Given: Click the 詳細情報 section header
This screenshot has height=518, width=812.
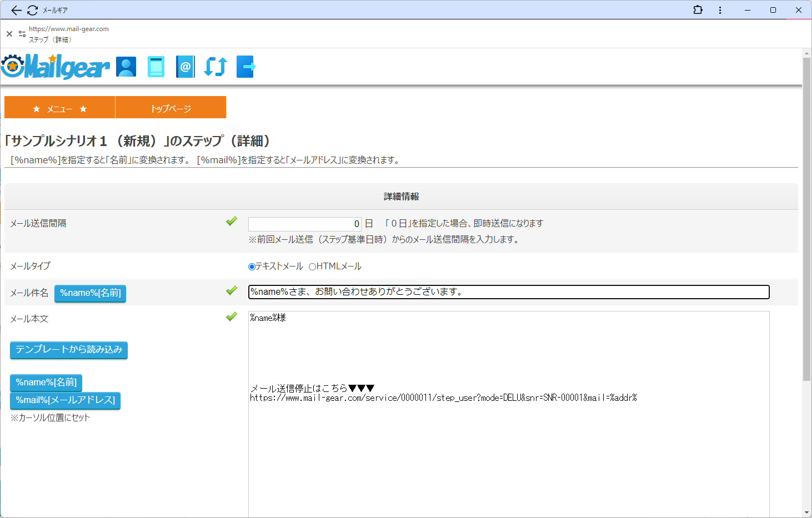Looking at the screenshot, I should click(x=401, y=197).
